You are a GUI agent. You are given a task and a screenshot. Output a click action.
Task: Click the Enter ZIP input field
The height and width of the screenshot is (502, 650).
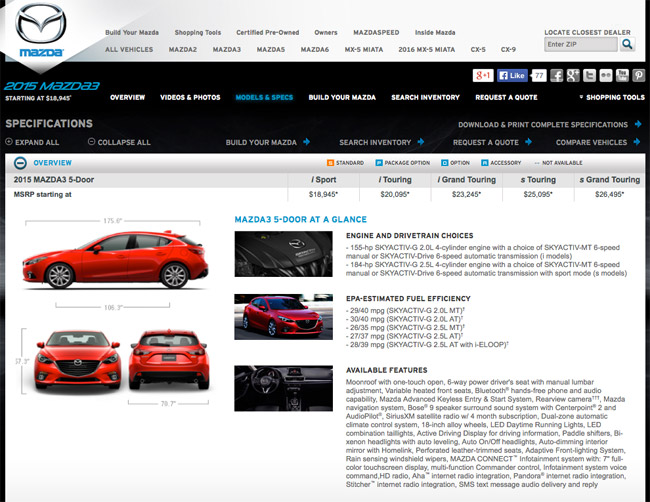(581, 44)
